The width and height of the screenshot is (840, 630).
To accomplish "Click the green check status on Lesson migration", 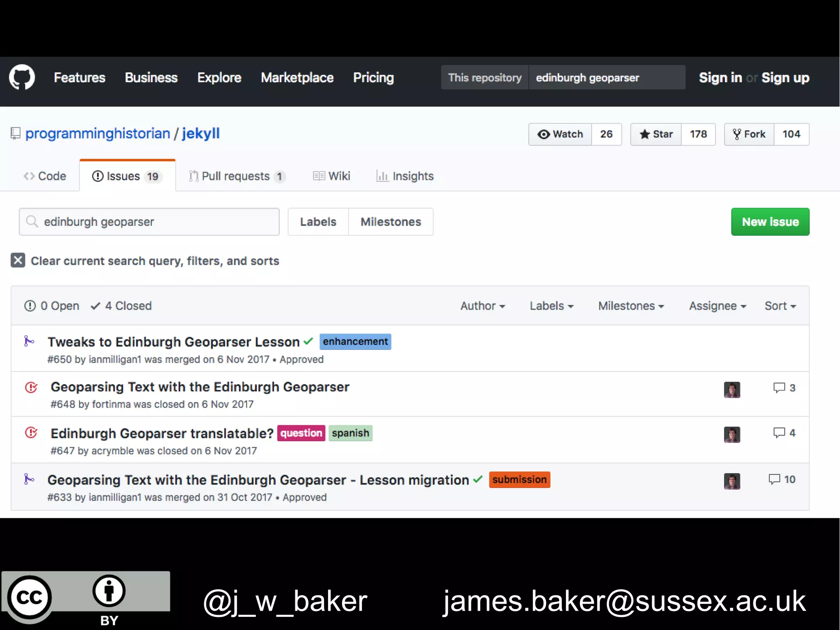I will click(x=478, y=479).
